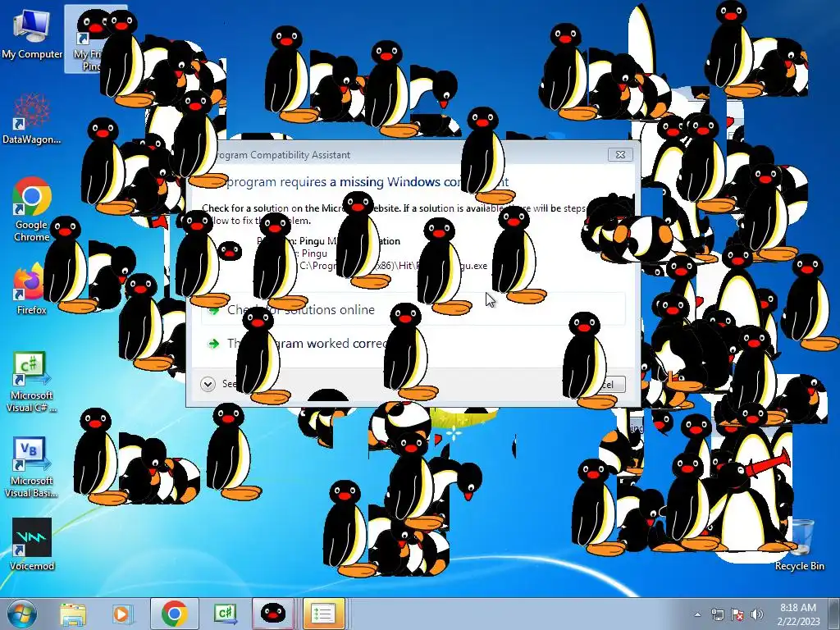
Task: Switch to Visual C# in the taskbar
Action: 225,614
